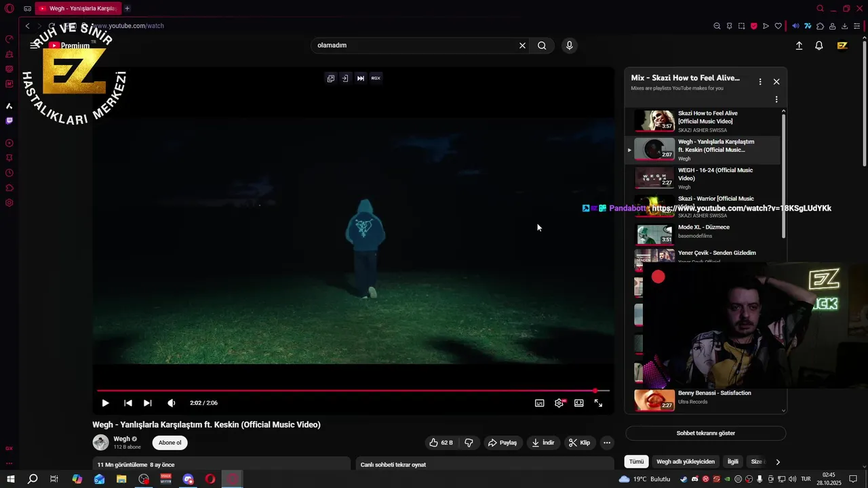Open a new browser tab
The image size is (868, 488).
tap(127, 8)
